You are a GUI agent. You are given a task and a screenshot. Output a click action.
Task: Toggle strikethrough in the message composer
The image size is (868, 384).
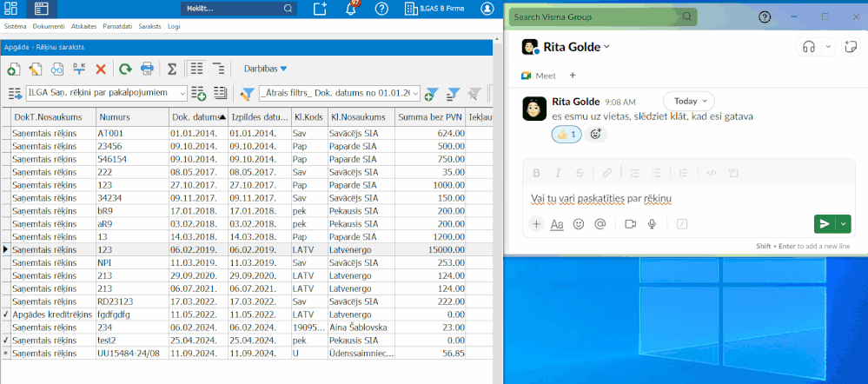pyautogui.click(x=580, y=173)
